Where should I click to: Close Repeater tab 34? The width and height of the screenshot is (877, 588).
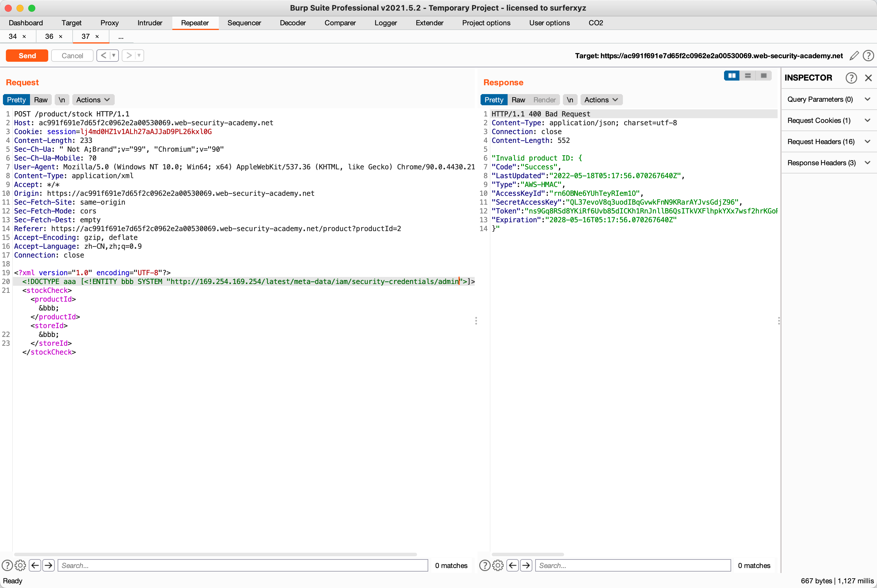(24, 36)
